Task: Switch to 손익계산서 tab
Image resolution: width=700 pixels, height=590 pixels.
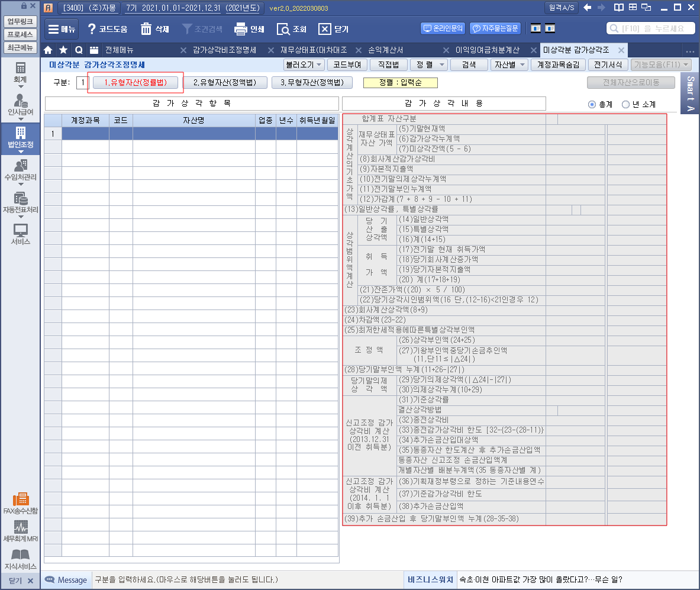Action: [x=385, y=50]
